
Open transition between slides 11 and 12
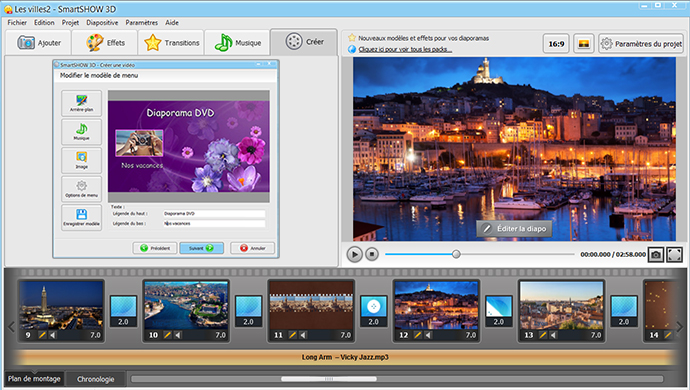pos(374,311)
